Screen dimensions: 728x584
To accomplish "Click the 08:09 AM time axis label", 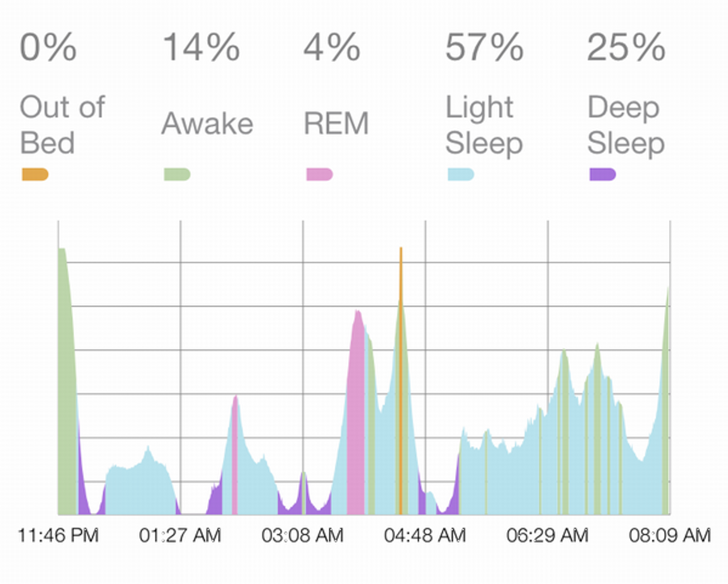I will point(670,535).
